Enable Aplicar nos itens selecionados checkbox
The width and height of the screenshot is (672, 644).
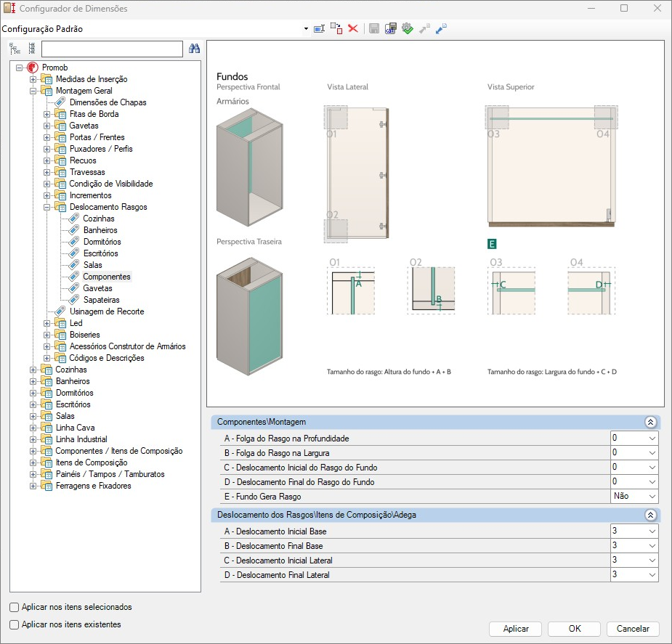15,607
